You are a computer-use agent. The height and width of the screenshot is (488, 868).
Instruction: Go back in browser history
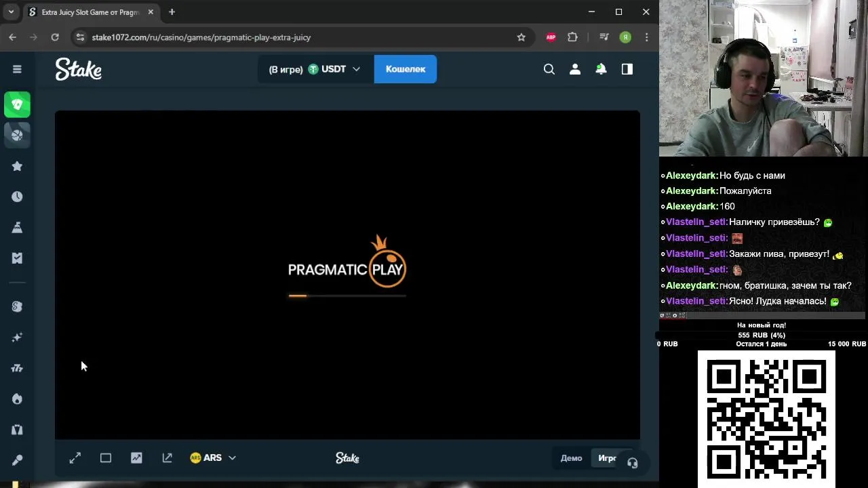[12, 37]
